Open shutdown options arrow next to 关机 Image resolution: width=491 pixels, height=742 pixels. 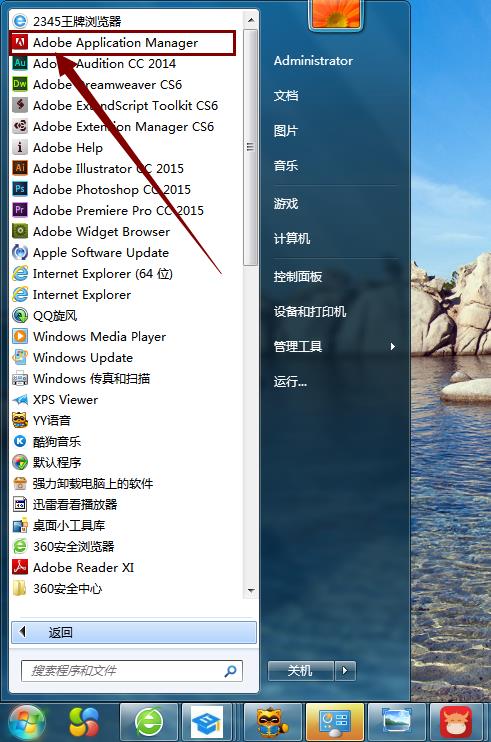point(345,671)
